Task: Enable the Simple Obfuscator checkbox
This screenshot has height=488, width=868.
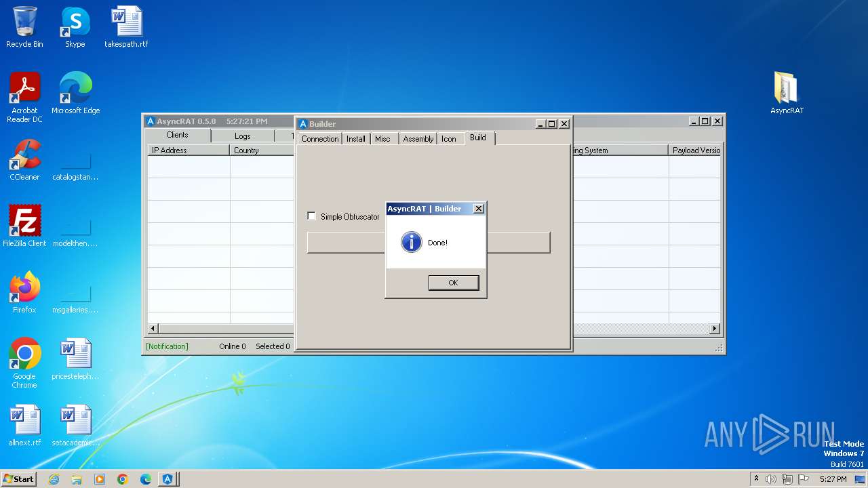Action: tap(312, 216)
